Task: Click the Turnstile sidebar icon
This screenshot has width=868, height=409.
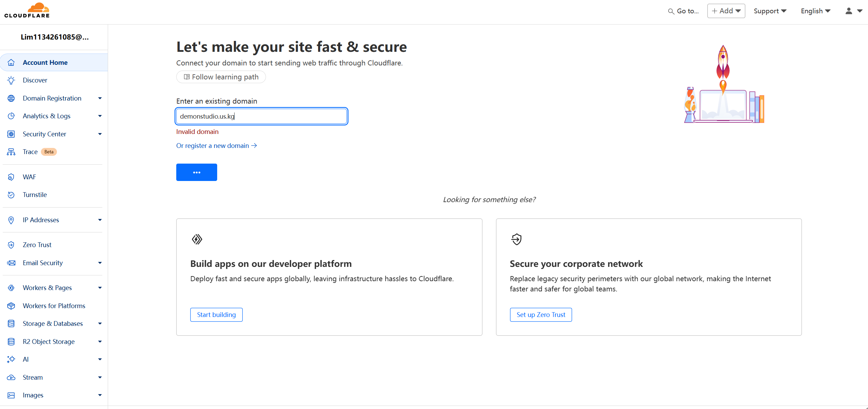Action: (11, 195)
